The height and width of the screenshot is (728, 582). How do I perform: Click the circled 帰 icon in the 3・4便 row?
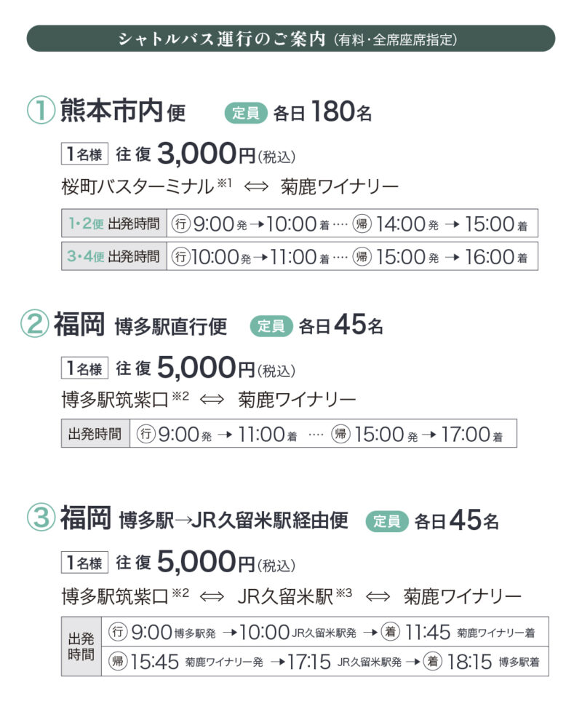[362, 257]
